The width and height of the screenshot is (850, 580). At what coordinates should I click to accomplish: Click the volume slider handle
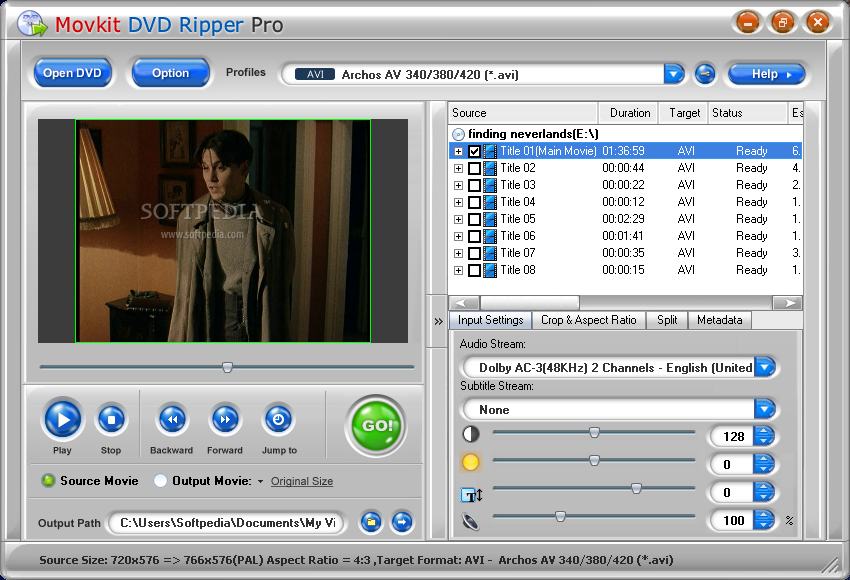coord(560,517)
